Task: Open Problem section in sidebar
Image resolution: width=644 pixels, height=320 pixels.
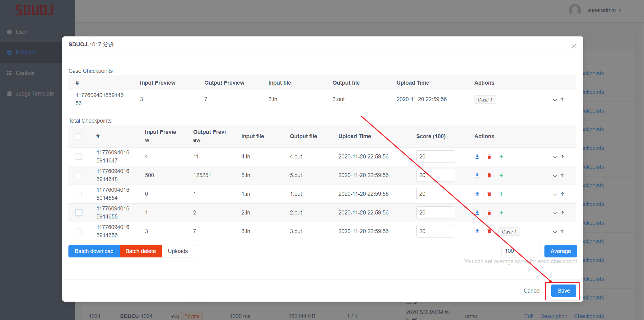Action: tap(31, 53)
